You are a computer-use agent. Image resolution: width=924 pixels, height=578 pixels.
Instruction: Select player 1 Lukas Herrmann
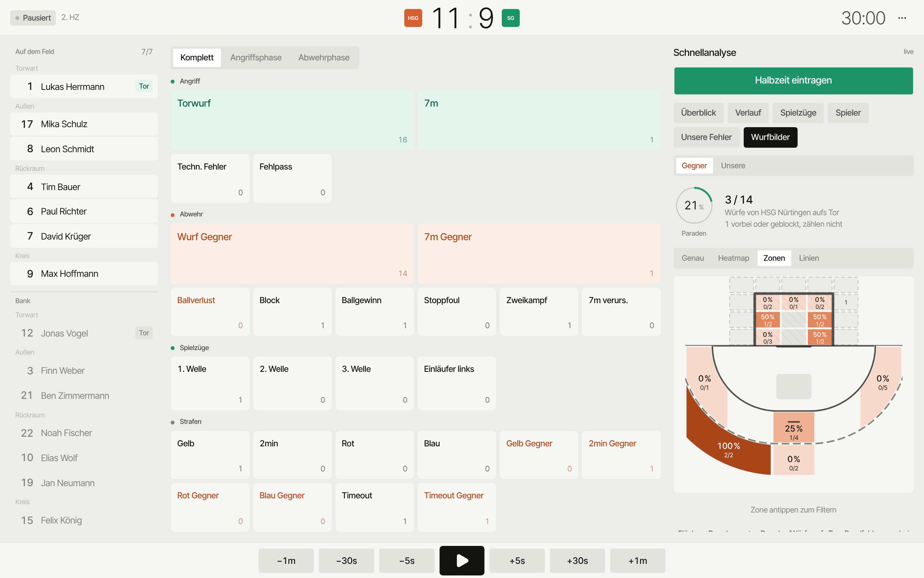84,86
